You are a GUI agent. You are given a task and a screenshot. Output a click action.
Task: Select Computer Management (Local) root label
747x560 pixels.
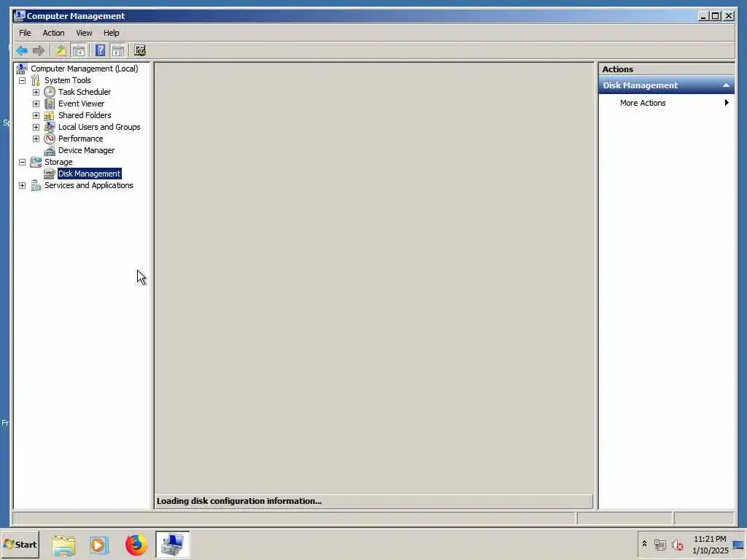[85, 69]
